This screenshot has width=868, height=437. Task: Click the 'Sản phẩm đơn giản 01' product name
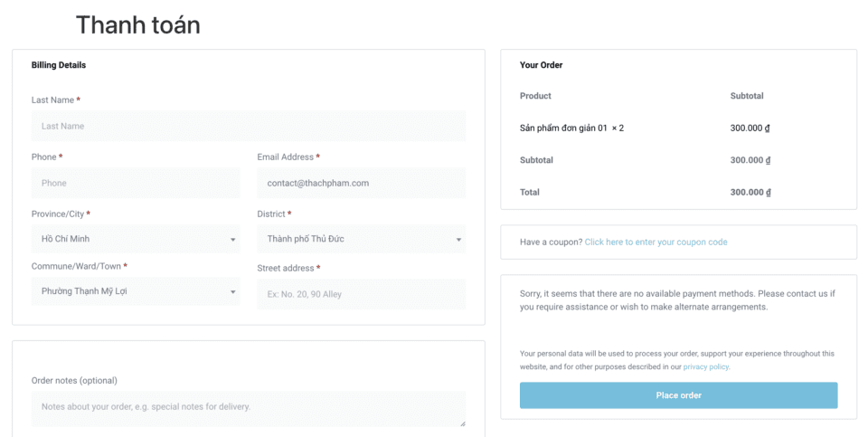[x=562, y=128]
